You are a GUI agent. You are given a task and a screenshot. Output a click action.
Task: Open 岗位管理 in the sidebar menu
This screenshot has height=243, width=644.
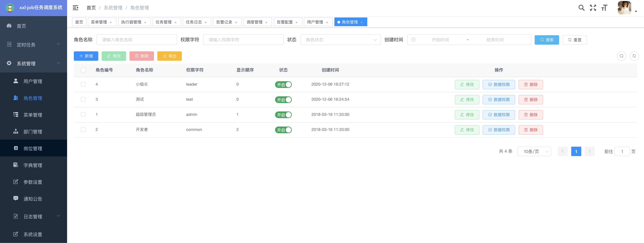tap(33, 148)
